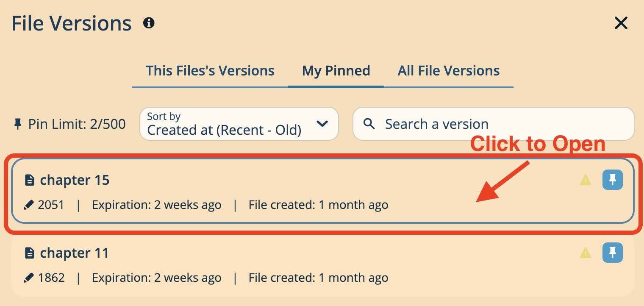
Task: Click the chevron on the sort selector
Action: tap(322, 124)
